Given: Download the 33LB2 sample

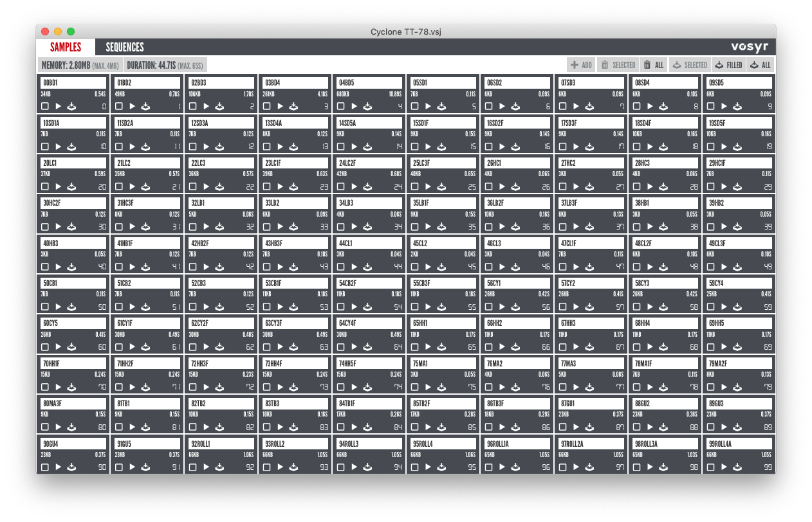Looking at the screenshot, I should tap(293, 227).
